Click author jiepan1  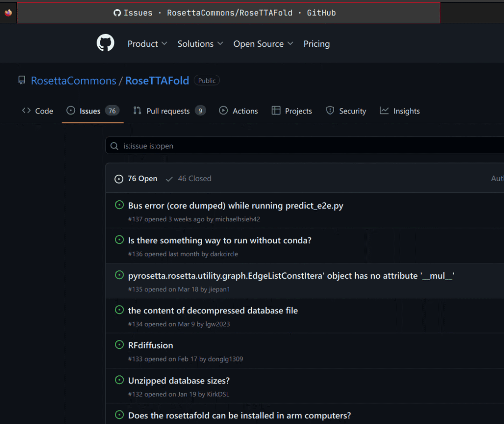coord(219,289)
